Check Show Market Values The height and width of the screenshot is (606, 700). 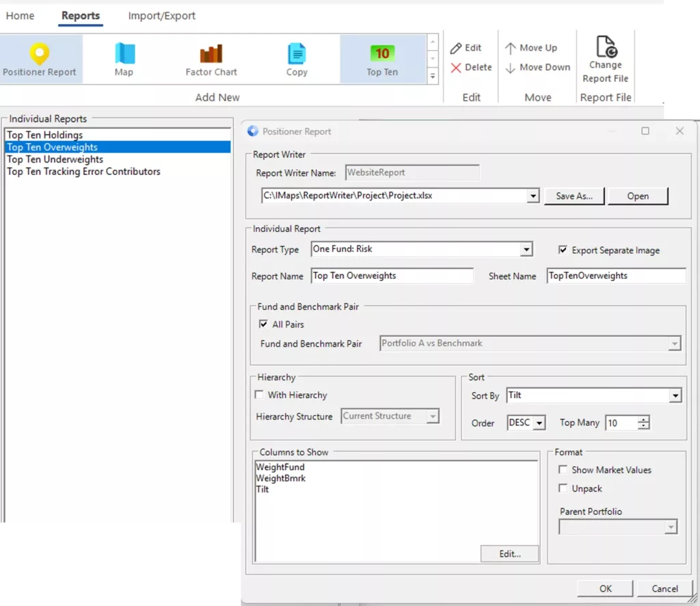point(563,469)
